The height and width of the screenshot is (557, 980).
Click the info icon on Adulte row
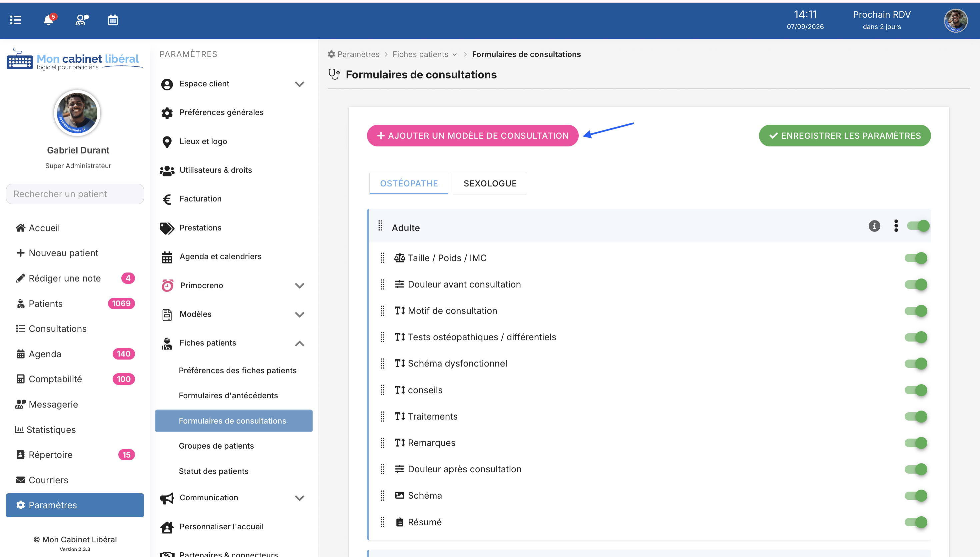point(874,226)
